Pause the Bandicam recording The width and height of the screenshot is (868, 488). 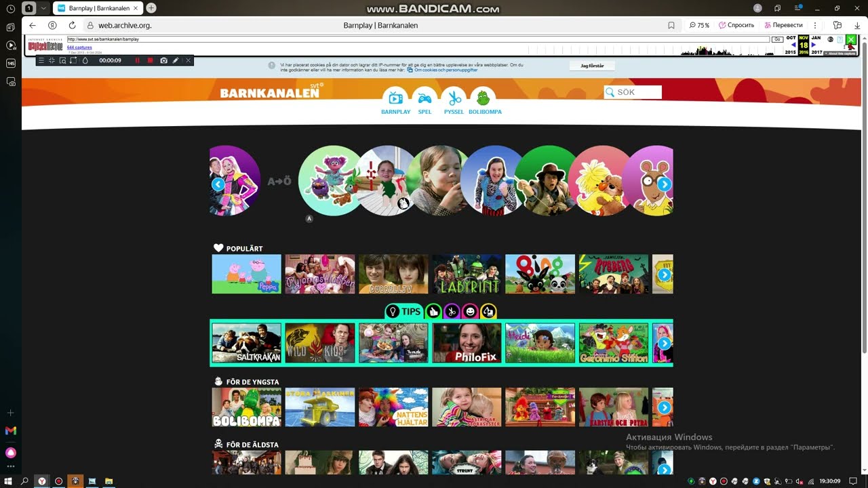137,60
